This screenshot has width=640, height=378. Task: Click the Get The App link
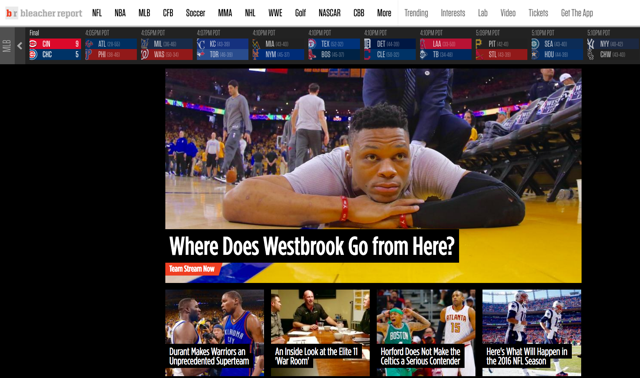click(577, 13)
